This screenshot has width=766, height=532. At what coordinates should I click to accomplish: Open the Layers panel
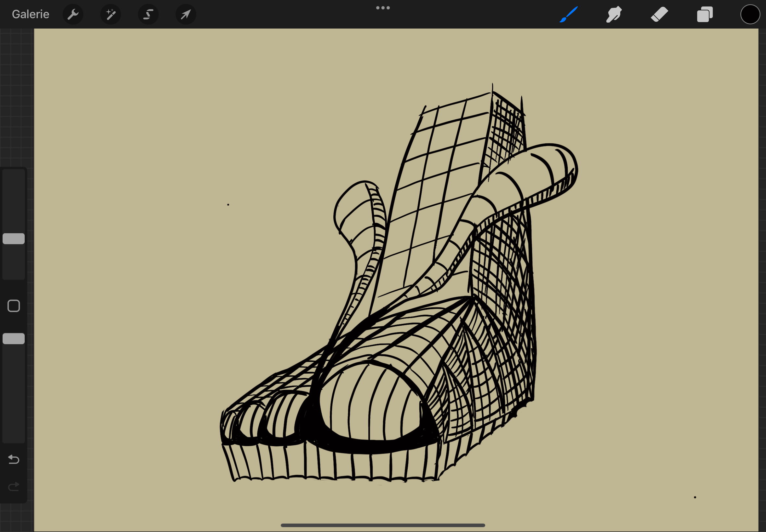705,14
